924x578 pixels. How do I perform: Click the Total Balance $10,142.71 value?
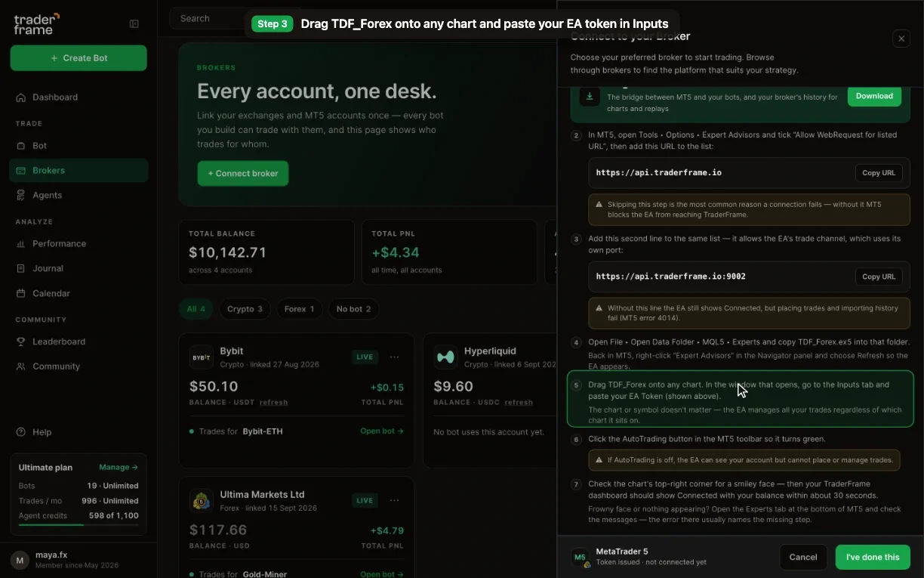[227, 252]
